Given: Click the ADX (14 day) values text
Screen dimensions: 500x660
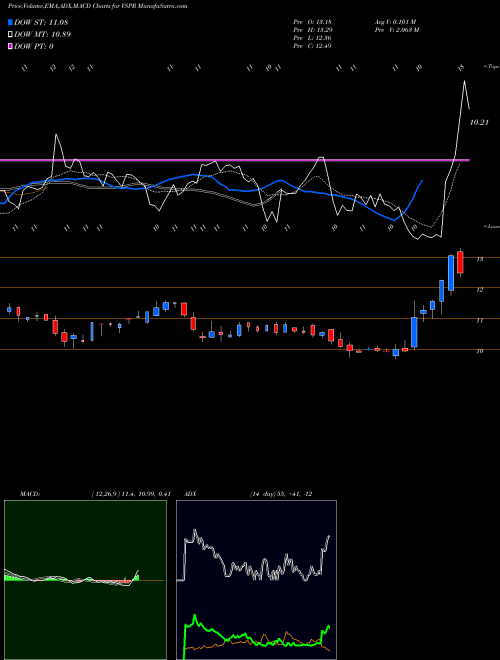Looking at the screenshot, I should click(281, 494).
